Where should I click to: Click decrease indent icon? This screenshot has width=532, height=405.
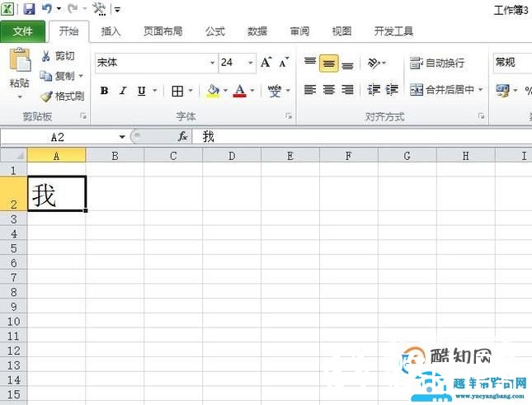coord(374,90)
